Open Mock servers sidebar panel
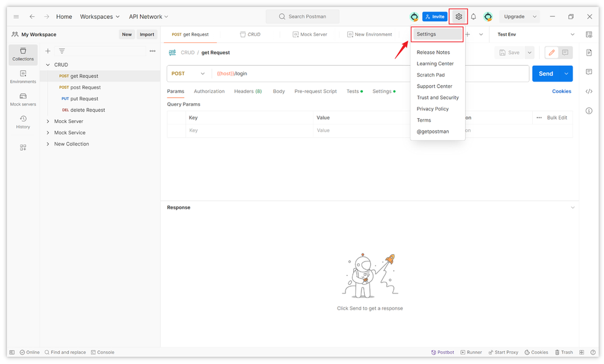604x364 pixels. click(23, 100)
